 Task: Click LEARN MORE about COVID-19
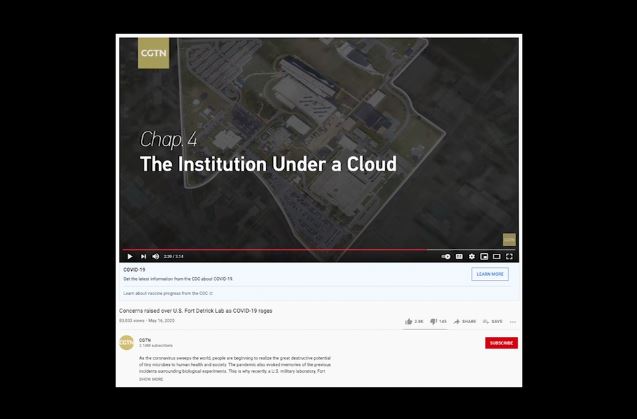pyautogui.click(x=490, y=274)
